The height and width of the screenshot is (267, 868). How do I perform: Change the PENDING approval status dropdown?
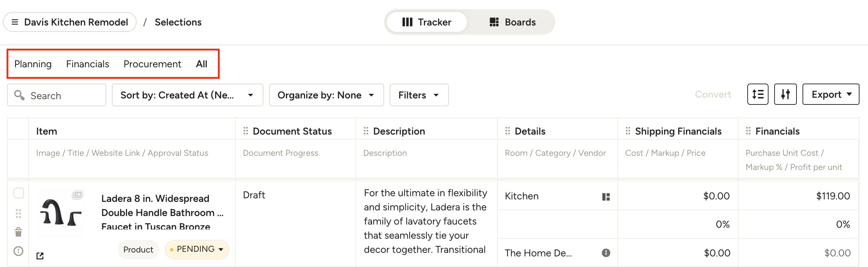(x=197, y=249)
